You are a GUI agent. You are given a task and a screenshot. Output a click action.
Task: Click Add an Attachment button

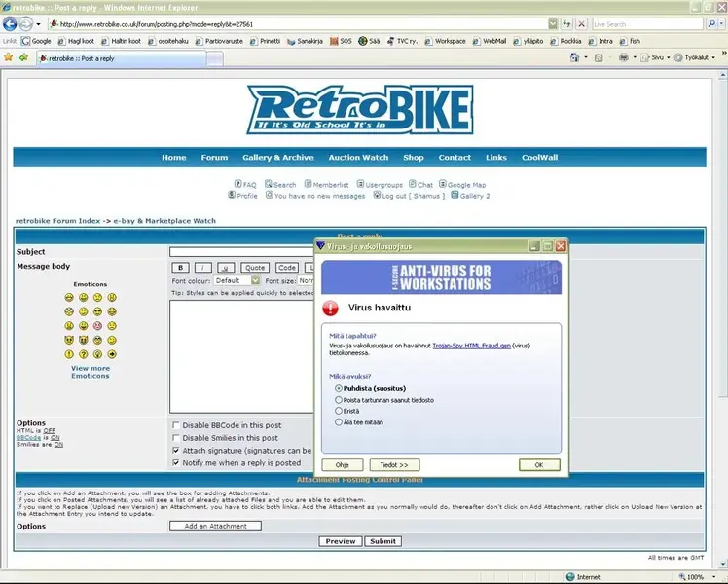pyautogui.click(x=215, y=526)
